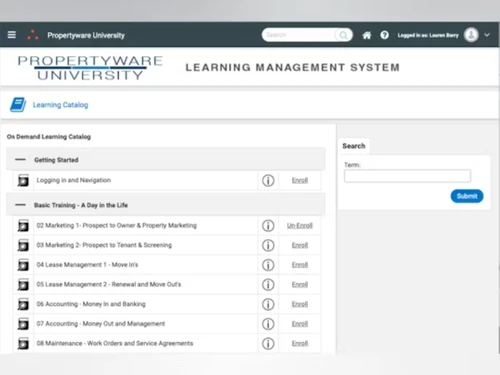Viewport: 500px width, 375px height.
Task: Show info for 06 Accounting Money In
Action: pos(268,304)
